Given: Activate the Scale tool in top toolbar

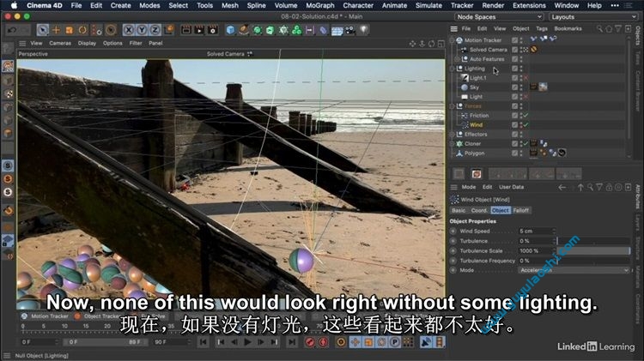Looking at the screenshot, I should 69,30.
